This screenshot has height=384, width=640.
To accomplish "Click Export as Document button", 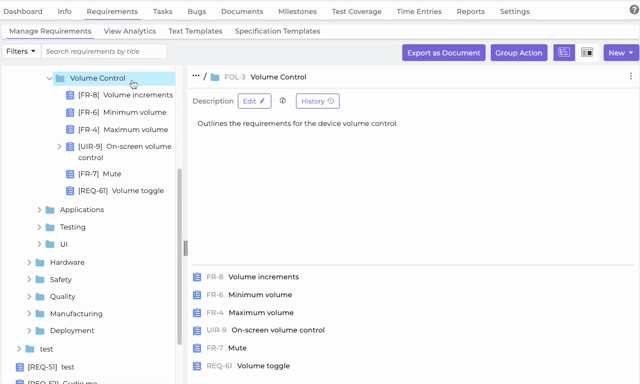I will coord(444,53).
